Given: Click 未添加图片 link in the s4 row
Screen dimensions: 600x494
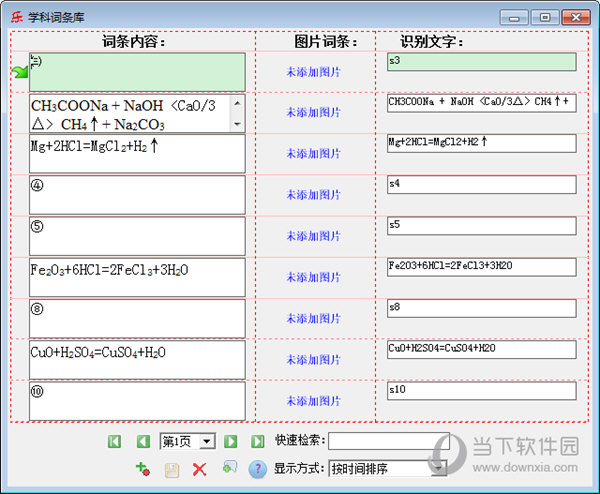Looking at the screenshot, I should pyautogui.click(x=313, y=195).
